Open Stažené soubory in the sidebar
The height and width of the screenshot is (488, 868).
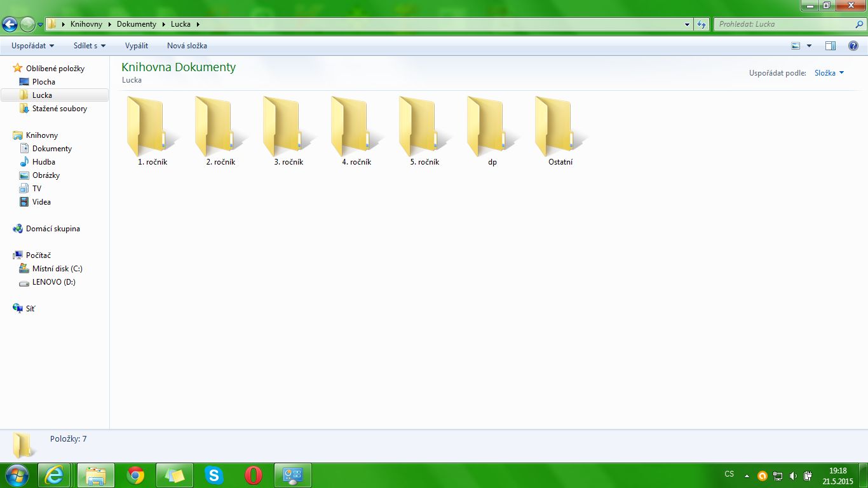60,108
